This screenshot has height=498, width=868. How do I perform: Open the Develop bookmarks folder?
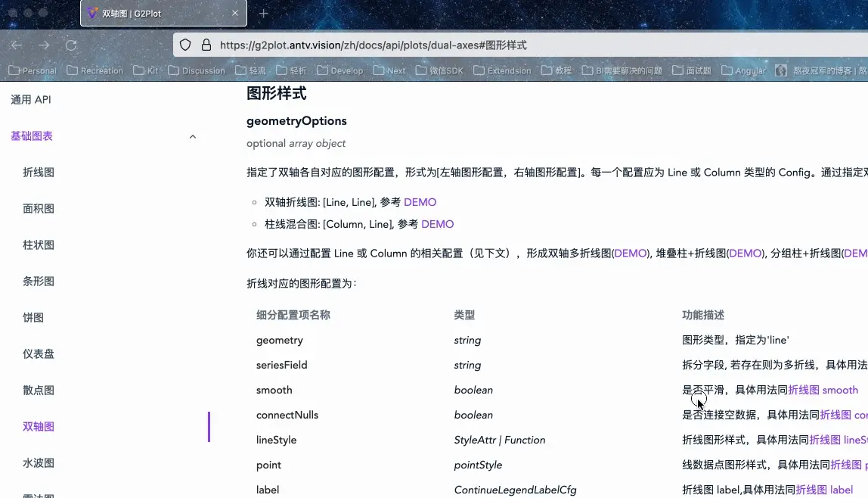point(340,70)
